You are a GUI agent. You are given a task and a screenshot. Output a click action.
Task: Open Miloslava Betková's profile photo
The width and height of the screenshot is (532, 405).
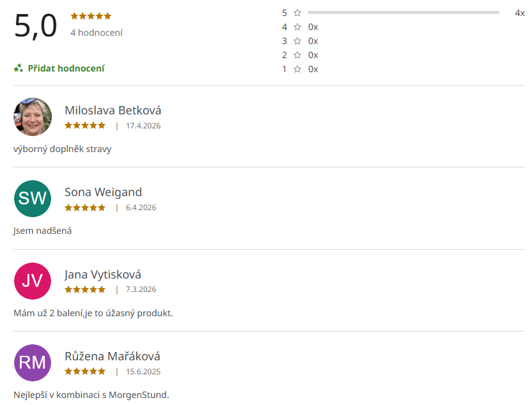pyautogui.click(x=33, y=117)
